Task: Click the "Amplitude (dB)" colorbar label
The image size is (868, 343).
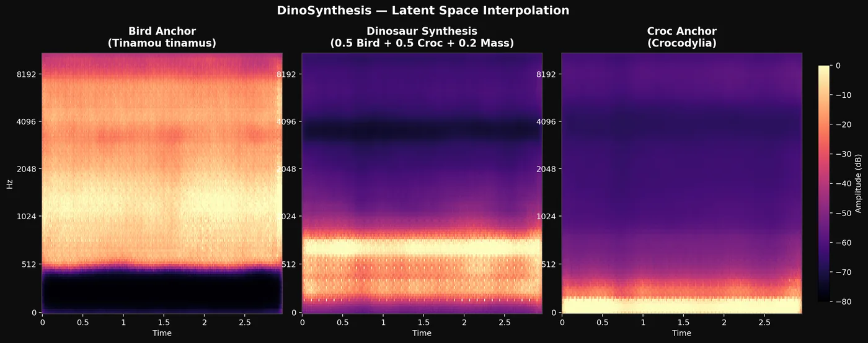Action: point(859,183)
